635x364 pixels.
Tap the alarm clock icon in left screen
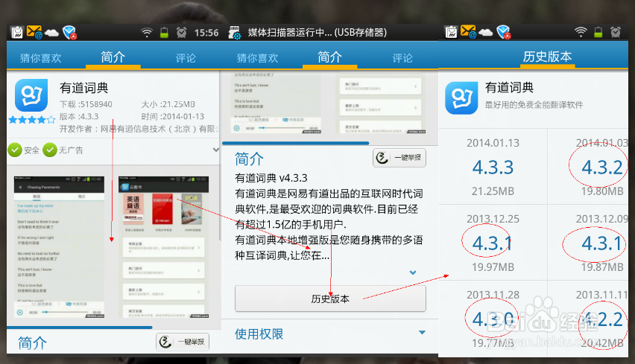coord(181,32)
